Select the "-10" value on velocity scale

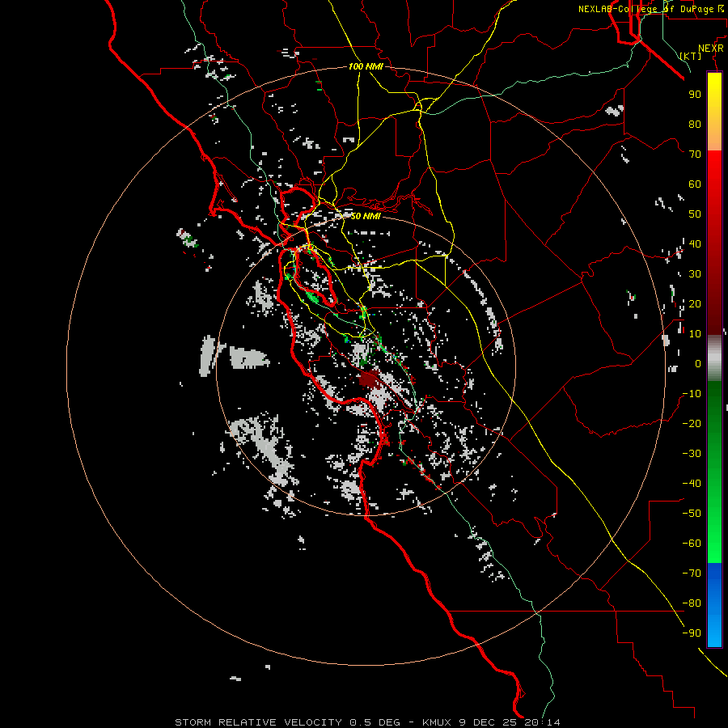pos(692,394)
